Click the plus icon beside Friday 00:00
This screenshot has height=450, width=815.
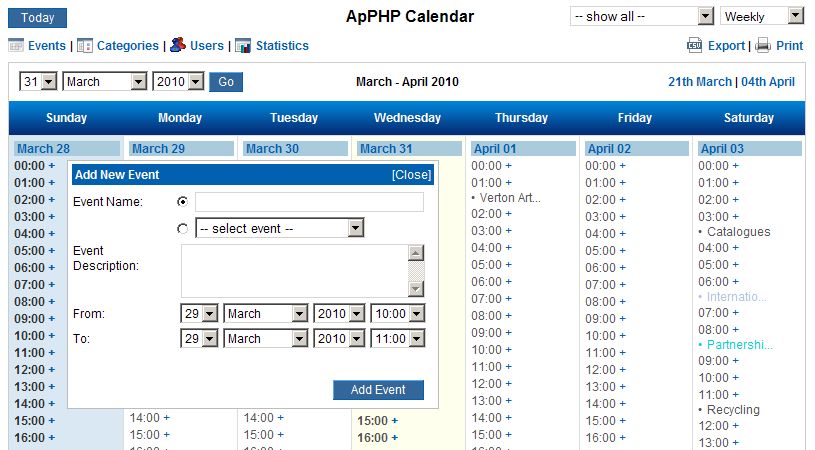click(623, 166)
